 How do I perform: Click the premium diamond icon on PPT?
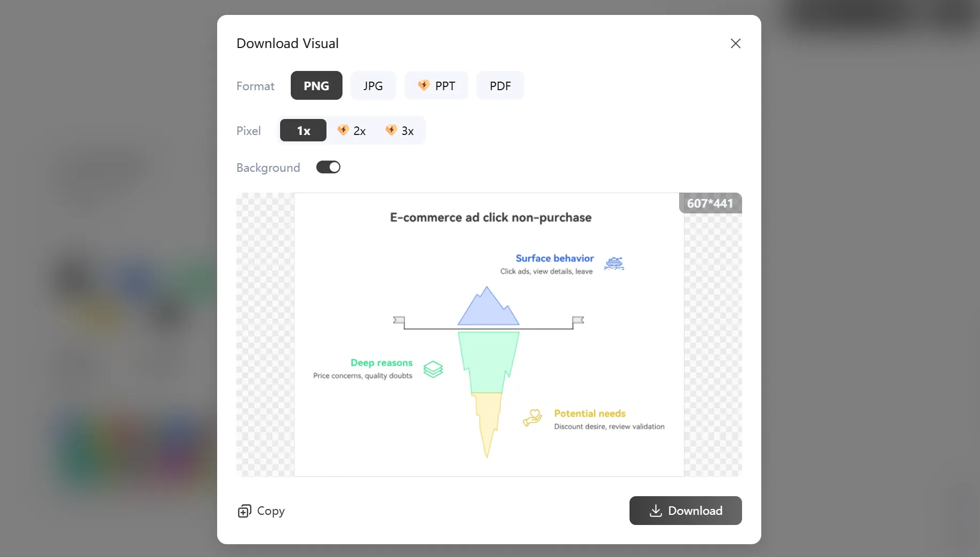coord(424,85)
